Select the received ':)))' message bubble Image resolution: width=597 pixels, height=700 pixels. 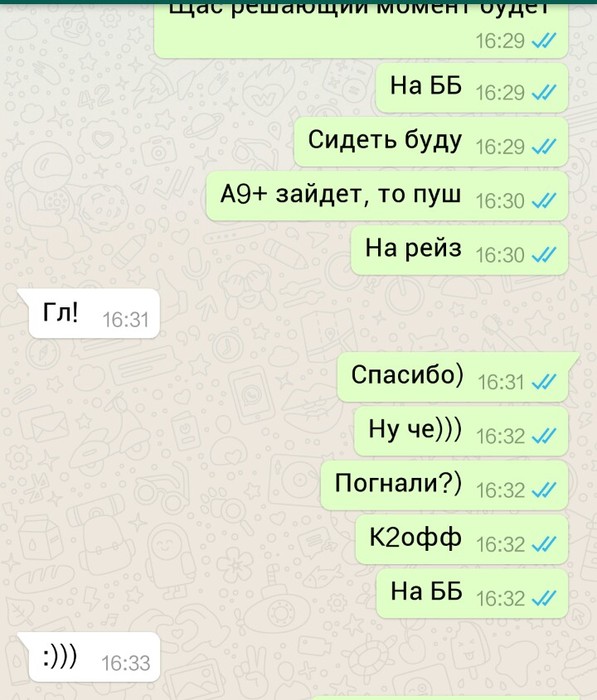(95, 657)
